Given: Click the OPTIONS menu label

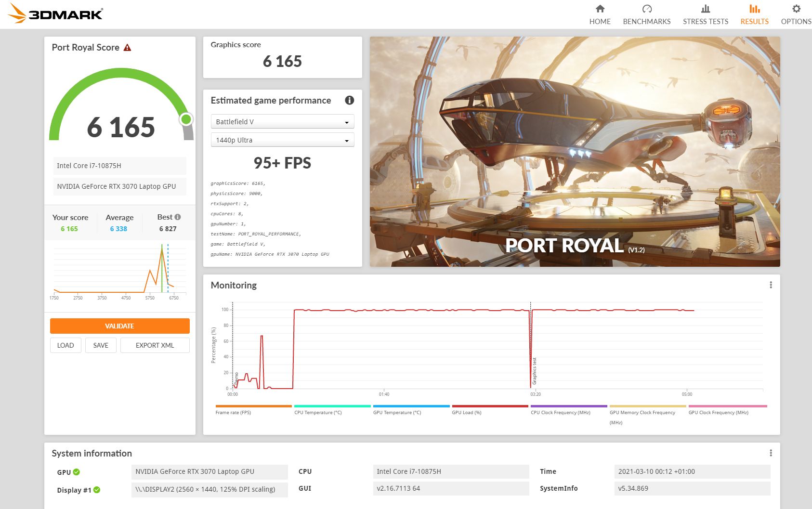Looking at the screenshot, I should tap(796, 22).
